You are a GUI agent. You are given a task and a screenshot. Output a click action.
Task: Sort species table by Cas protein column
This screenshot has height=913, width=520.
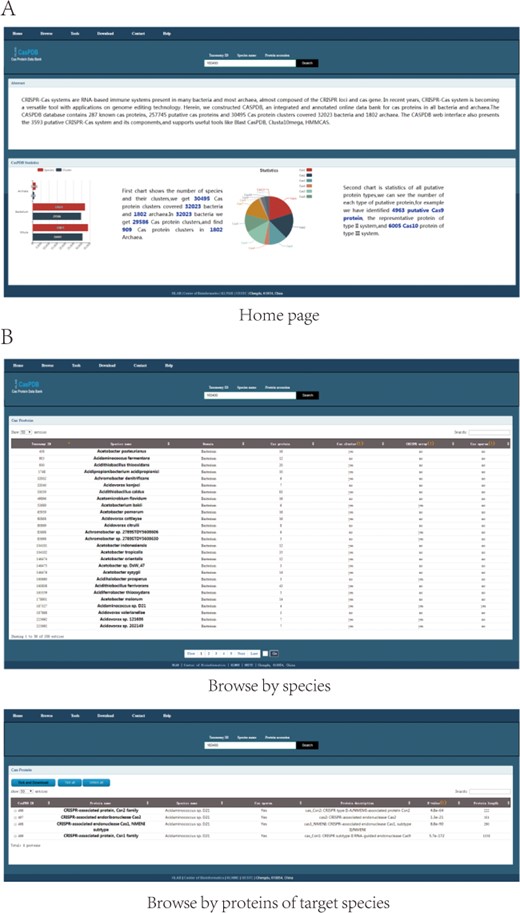280,444
